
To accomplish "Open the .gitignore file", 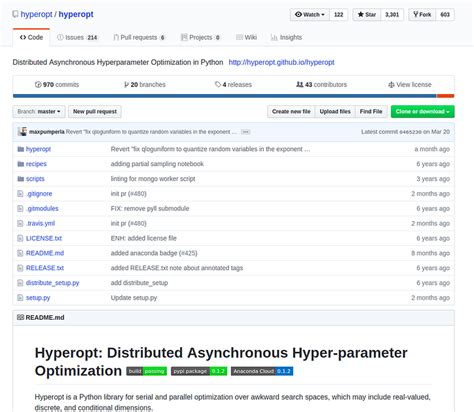I will tap(39, 194).
